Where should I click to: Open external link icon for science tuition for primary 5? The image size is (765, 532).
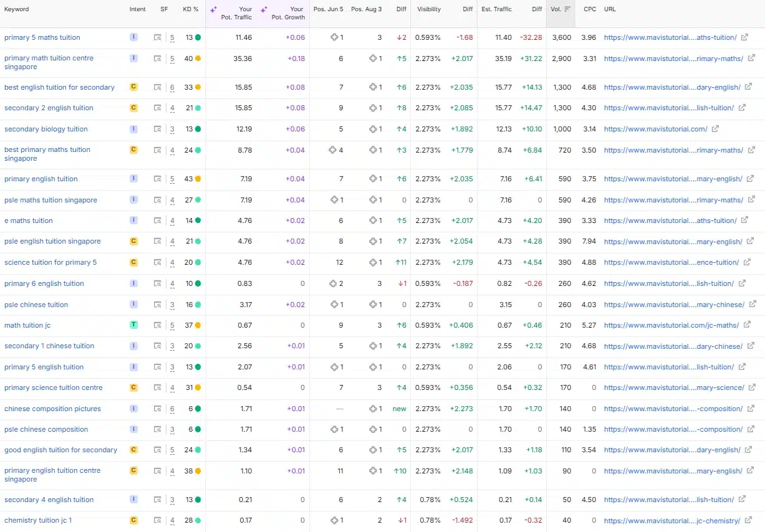pyautogui.click(x=746, y=262)
